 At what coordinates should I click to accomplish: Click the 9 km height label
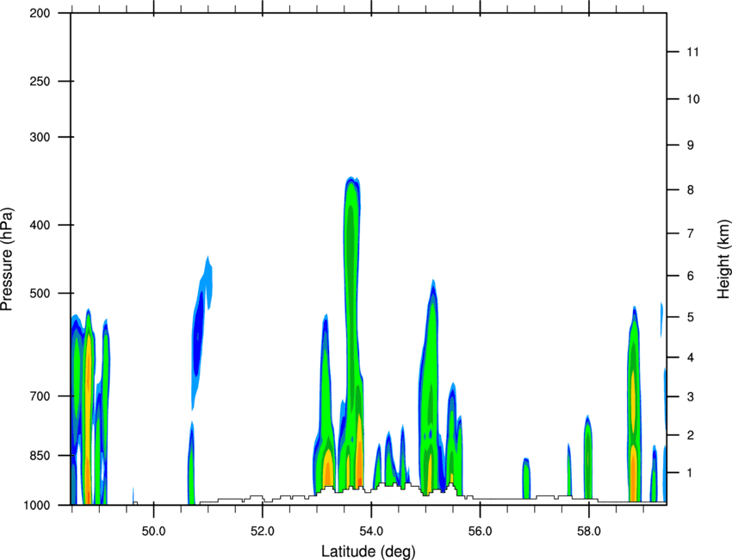[x=691, y=146]
